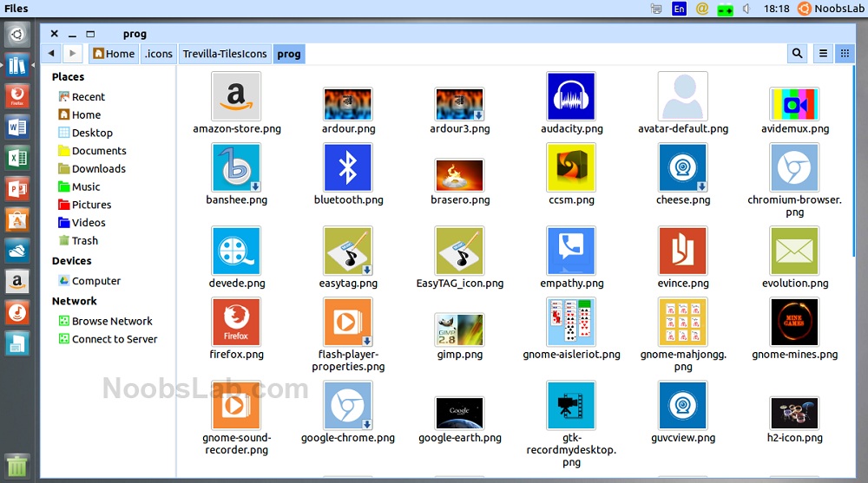Select avatar-default.png icon

coord(682,96)
